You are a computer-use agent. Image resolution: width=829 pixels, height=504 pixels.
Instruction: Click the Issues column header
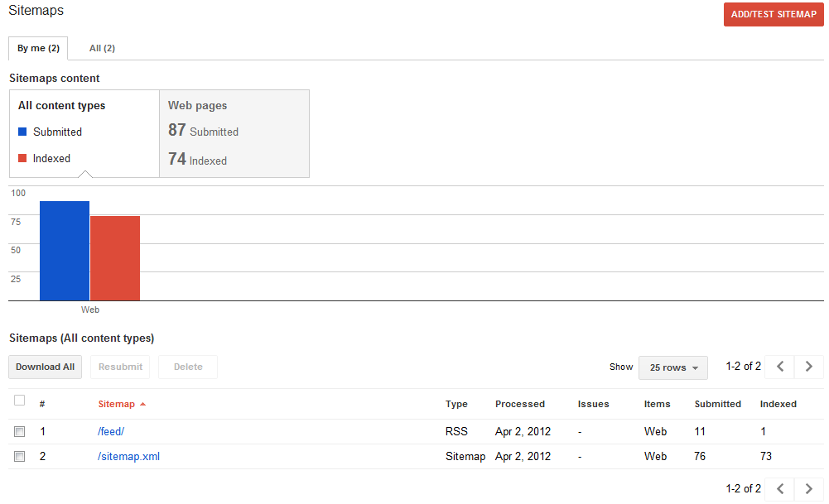pos(593,404)
